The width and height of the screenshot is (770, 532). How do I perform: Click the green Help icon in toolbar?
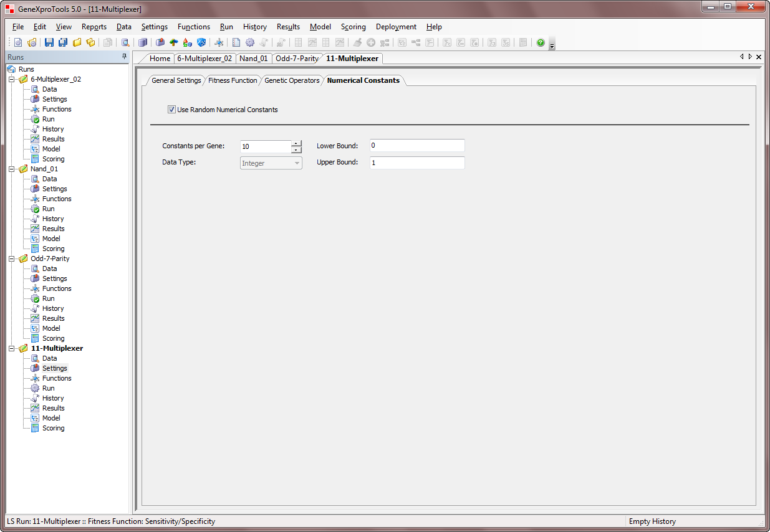pyautogui.click(x=541, y=42)
